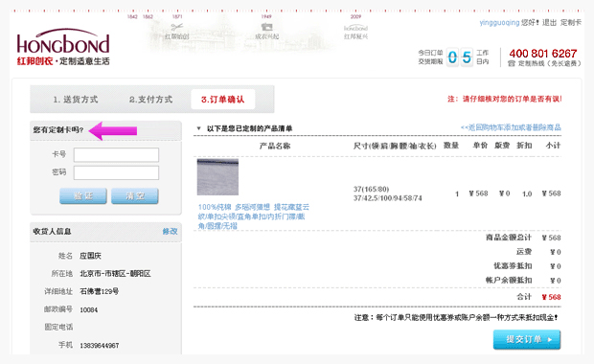Click the sewing machine icon in timeline
594x364 pixels.
click(x=266, y=27)
